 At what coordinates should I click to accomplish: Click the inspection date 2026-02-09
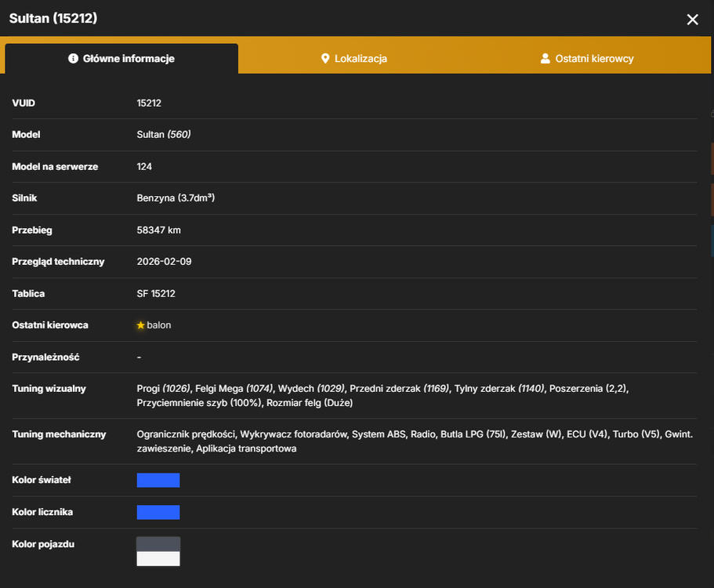click(164, 261)
